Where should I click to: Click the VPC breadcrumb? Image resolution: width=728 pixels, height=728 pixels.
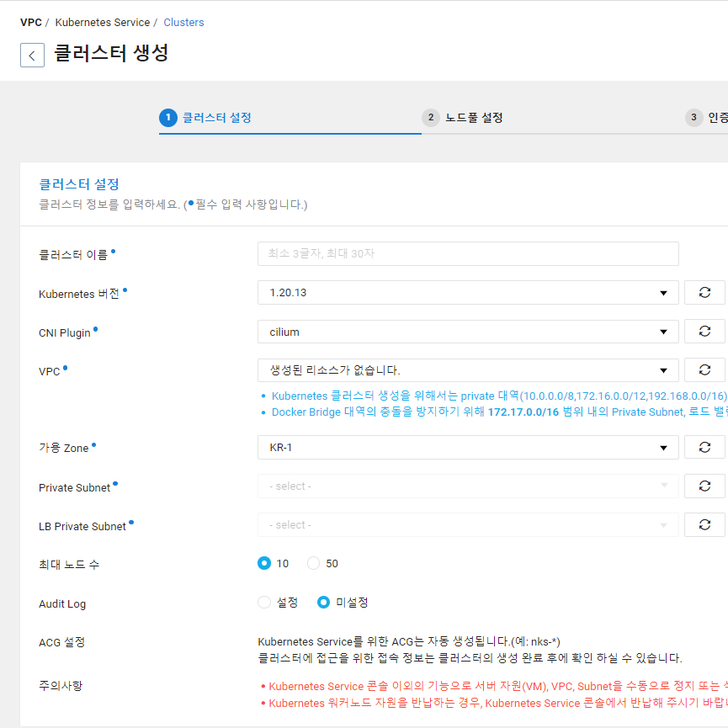click(x=31, y=22)
